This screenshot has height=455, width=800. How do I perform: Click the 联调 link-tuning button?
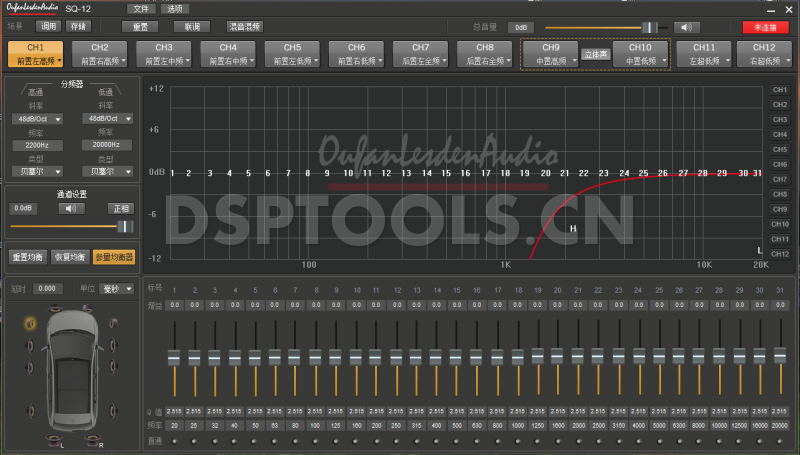tap(192, 27)
